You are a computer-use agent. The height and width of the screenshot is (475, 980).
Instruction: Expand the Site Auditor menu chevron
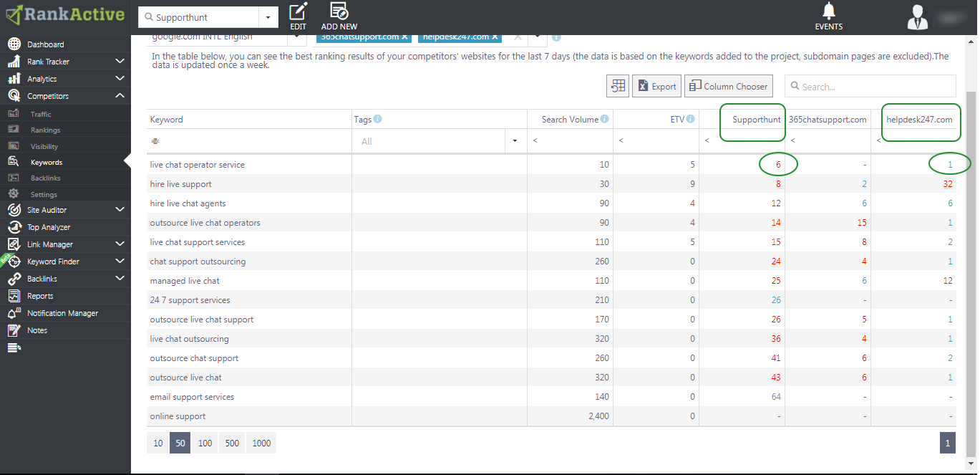click(120, 210)
